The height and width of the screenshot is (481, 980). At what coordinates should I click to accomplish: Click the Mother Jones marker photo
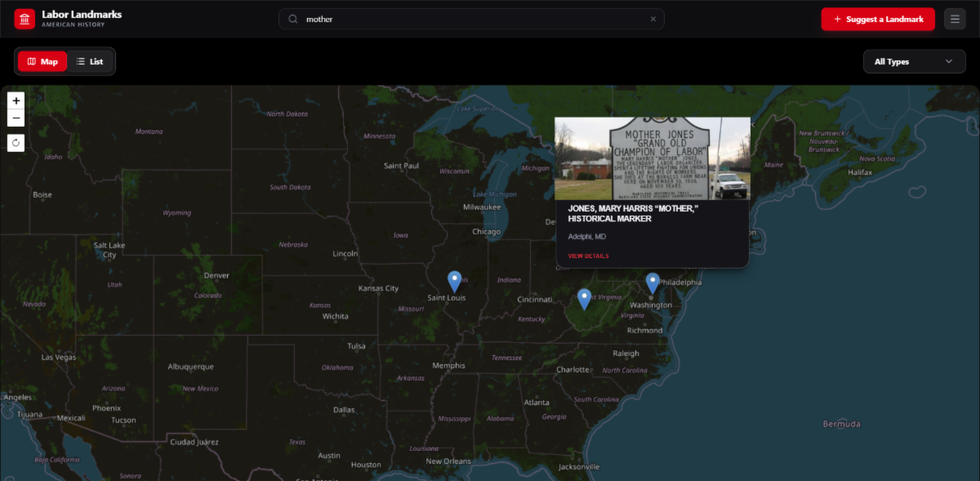[x=652, y=158]
